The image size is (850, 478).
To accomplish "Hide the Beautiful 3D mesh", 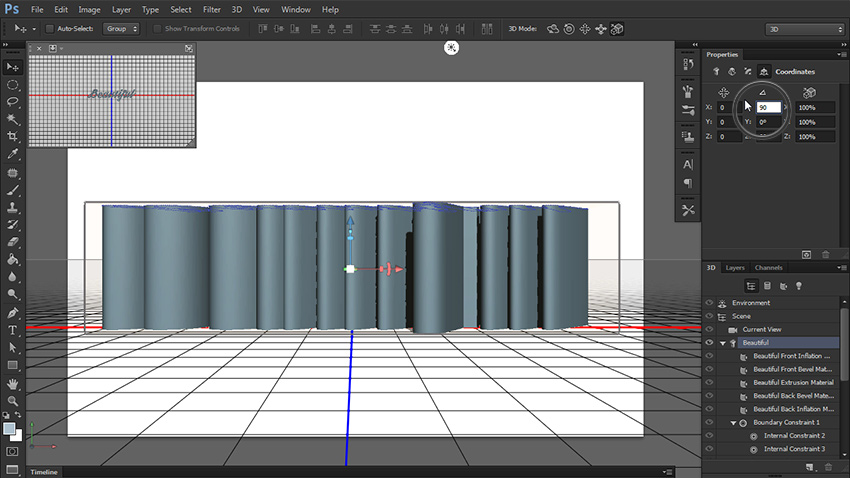I will 709,343.
